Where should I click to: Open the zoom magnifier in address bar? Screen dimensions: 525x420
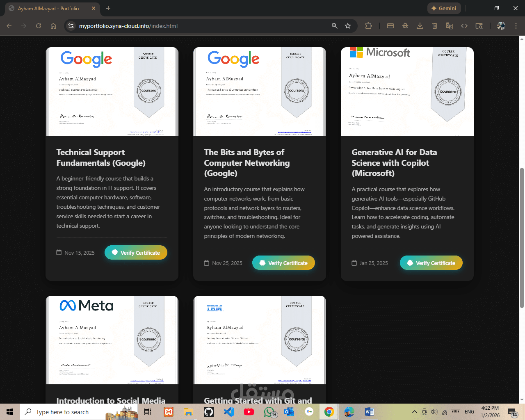point(335,26)
